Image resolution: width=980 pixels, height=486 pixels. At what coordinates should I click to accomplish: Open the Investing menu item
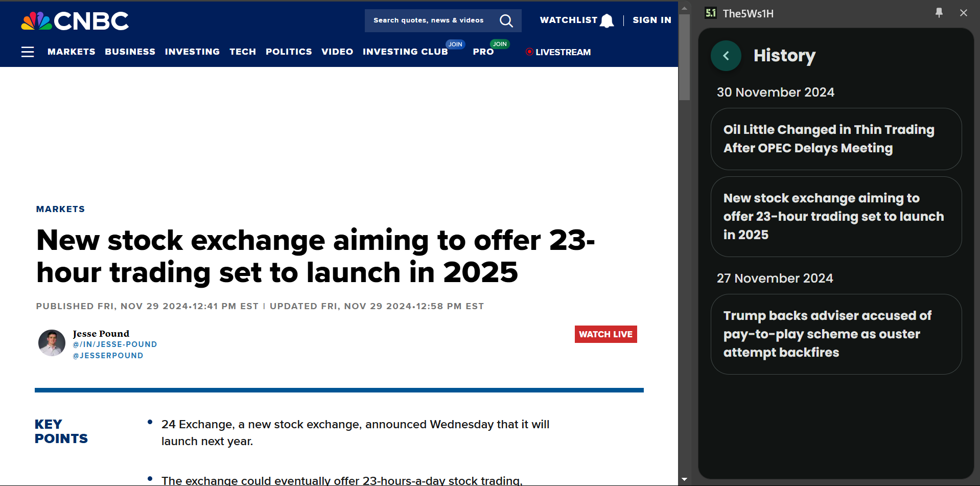tap(192, 52)
